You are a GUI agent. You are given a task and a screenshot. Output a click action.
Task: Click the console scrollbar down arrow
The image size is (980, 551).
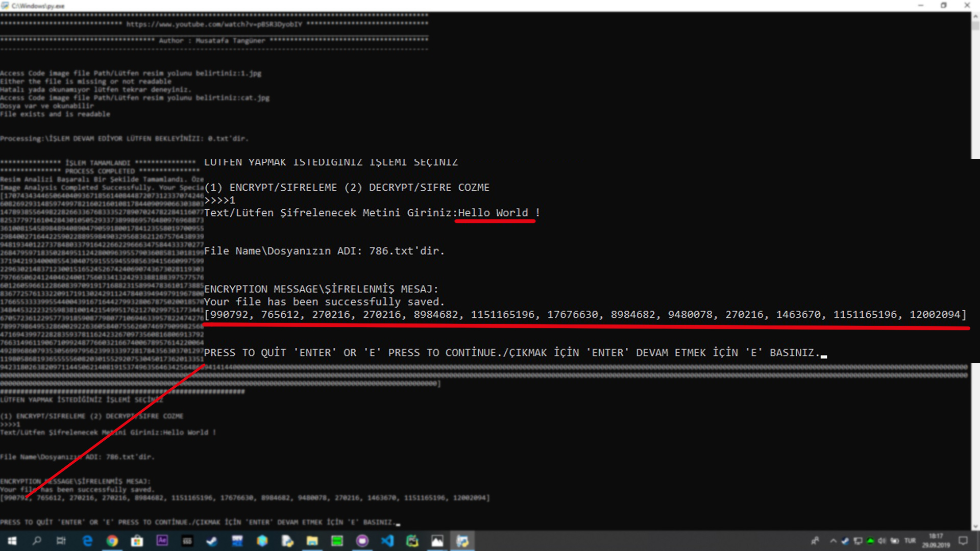pyautogui.click(x=975, y=526)
